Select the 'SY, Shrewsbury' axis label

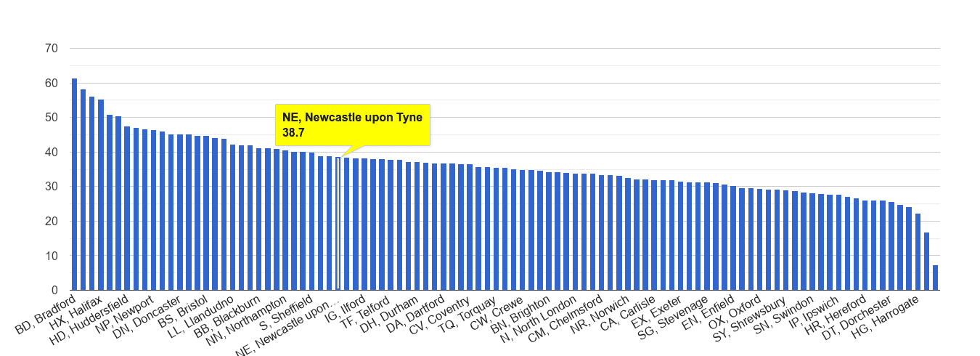(751, 317)
